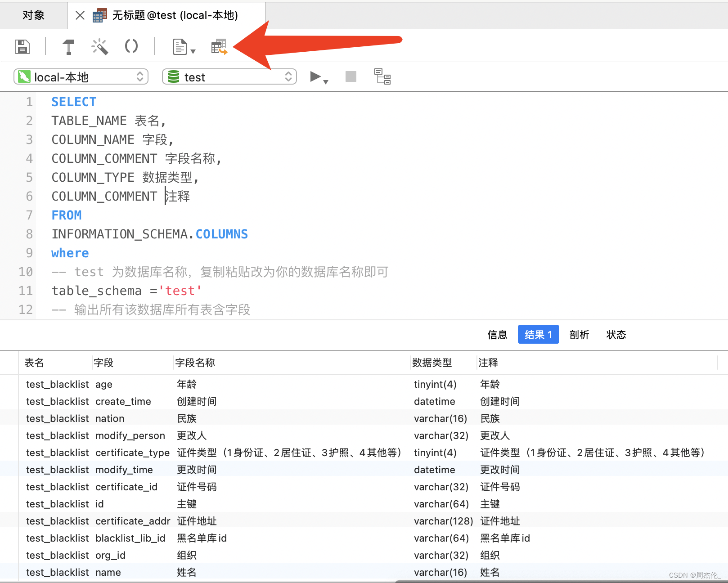
Task: Click line number 12 in the gutter
Action: 26,310
